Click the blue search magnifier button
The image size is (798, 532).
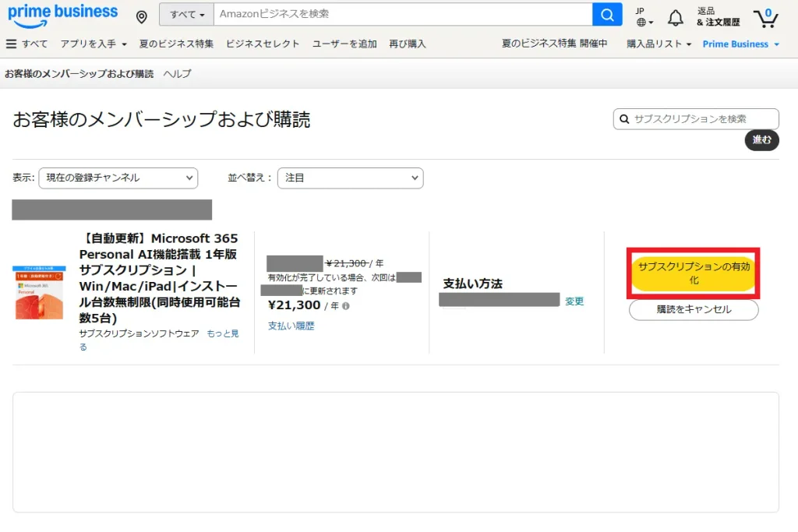[606, 14]
